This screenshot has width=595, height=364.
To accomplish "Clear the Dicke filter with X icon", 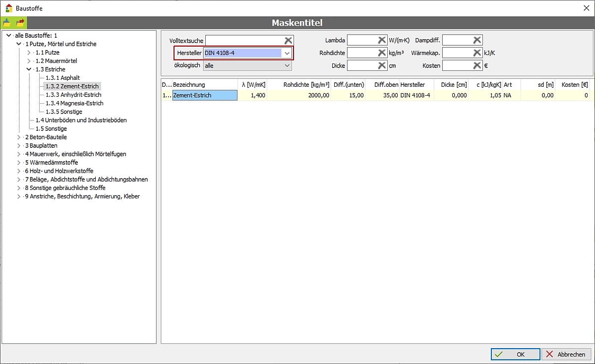I will [382, 65].
